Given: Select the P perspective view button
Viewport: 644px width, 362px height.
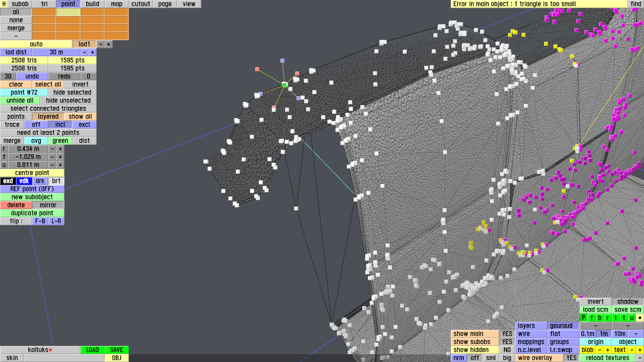Looking at the screenshot, I should [583, 318].
